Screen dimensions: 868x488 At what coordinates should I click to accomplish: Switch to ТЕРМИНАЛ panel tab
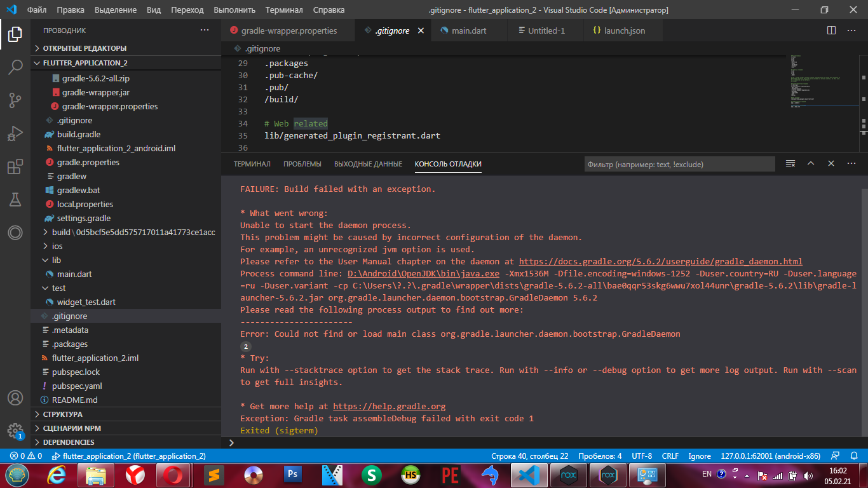252,164
